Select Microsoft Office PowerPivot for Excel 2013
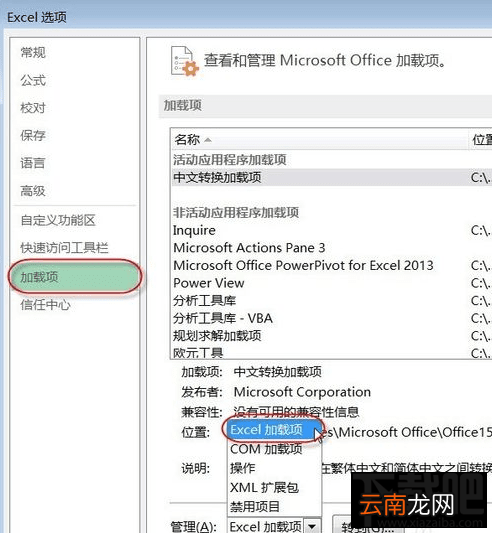The image size is (492, 533). tap(332, 265)
